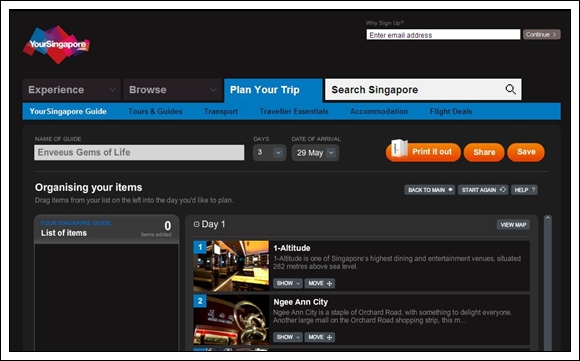The image size is (580, 361).
Task: Click the 1-Altitude thumbnail image
Action: tap(231, 266)
